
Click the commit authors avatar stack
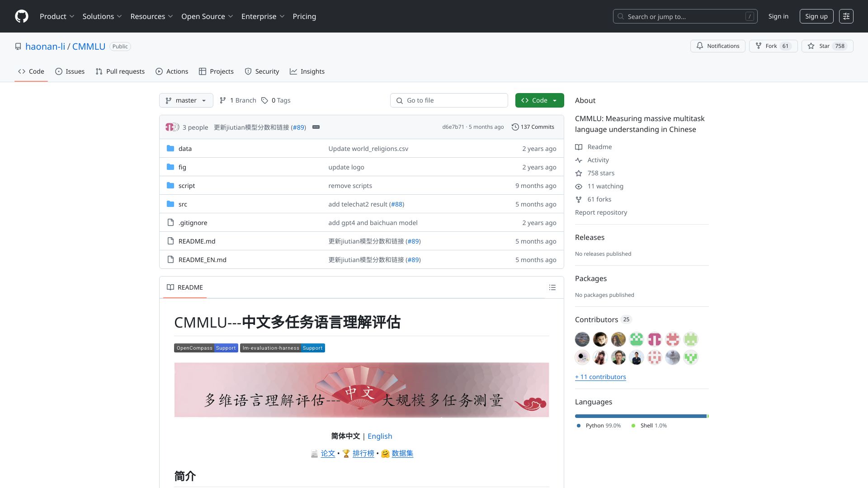click(x=172, y=127)
